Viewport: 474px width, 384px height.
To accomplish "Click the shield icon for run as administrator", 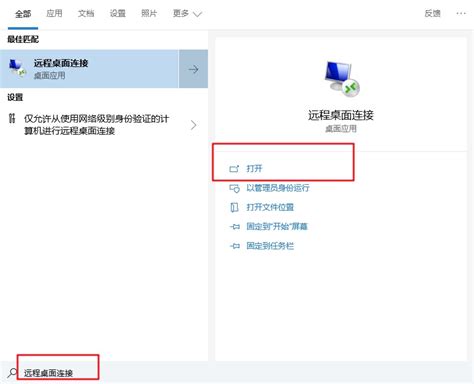I will pyautogui.click(x=234, y=188).
